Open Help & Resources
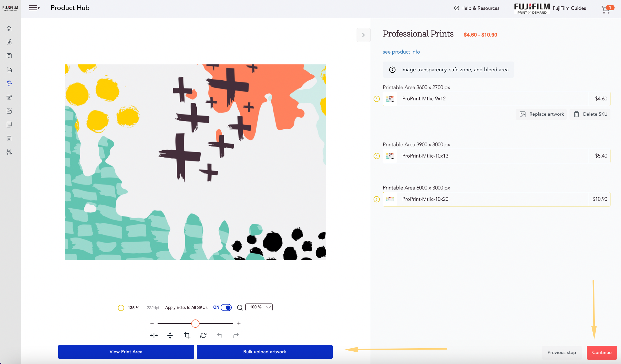This screenshot has height=364, width=621. 477,8
